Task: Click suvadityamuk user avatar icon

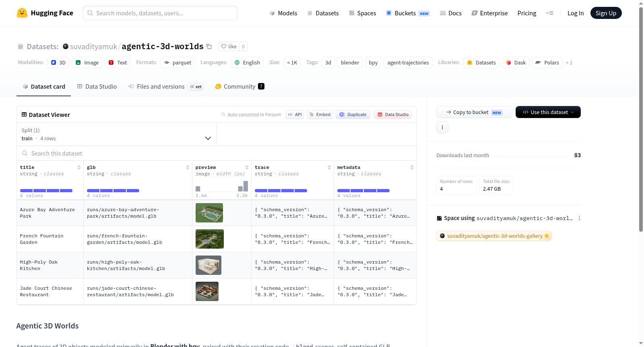Action: point(66,46)
